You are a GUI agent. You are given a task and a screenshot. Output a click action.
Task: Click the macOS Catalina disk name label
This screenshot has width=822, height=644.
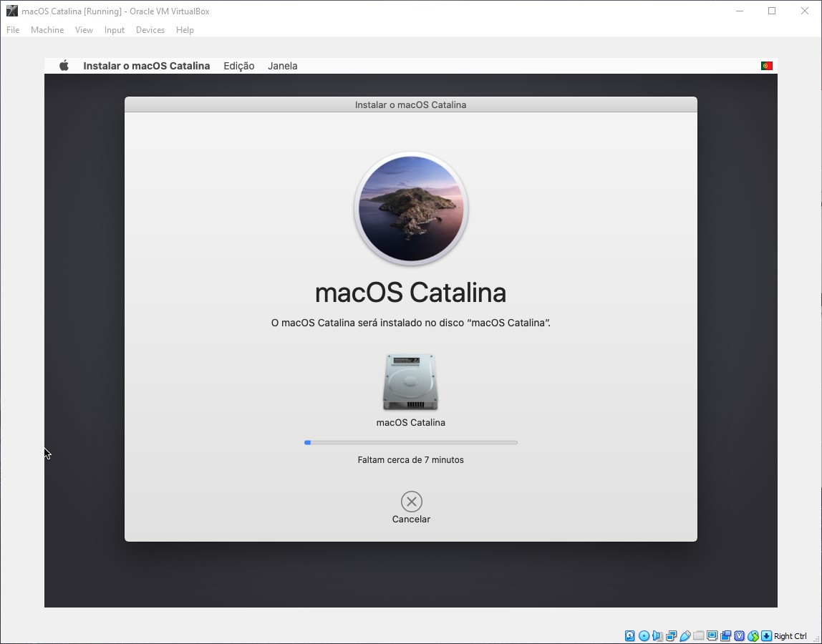pos(410,423)
